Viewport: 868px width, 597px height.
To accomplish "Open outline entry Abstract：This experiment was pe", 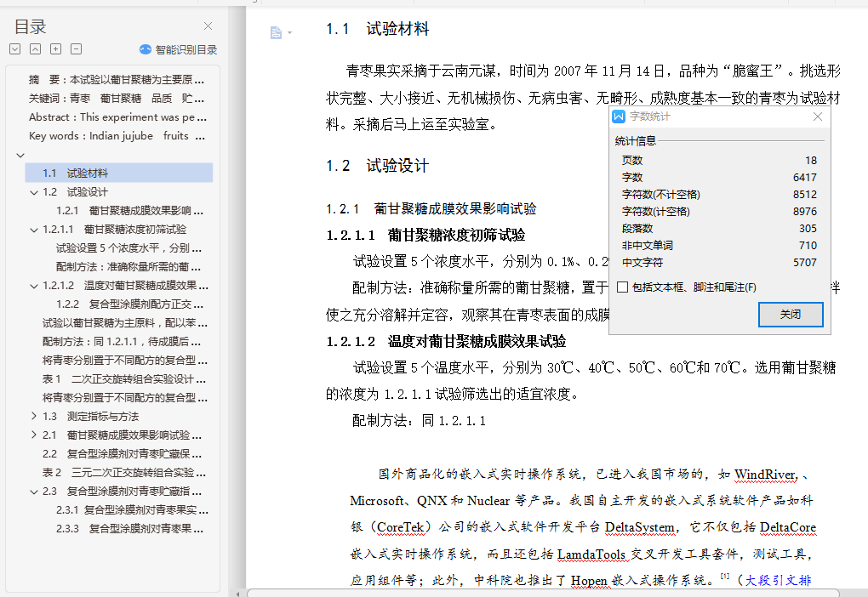I will pyautogui.click(x=118, y=117).
